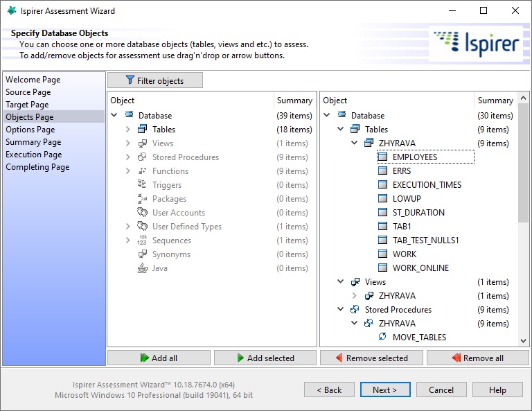Click right panel scrollbar down arrow

tap(523, 340)
